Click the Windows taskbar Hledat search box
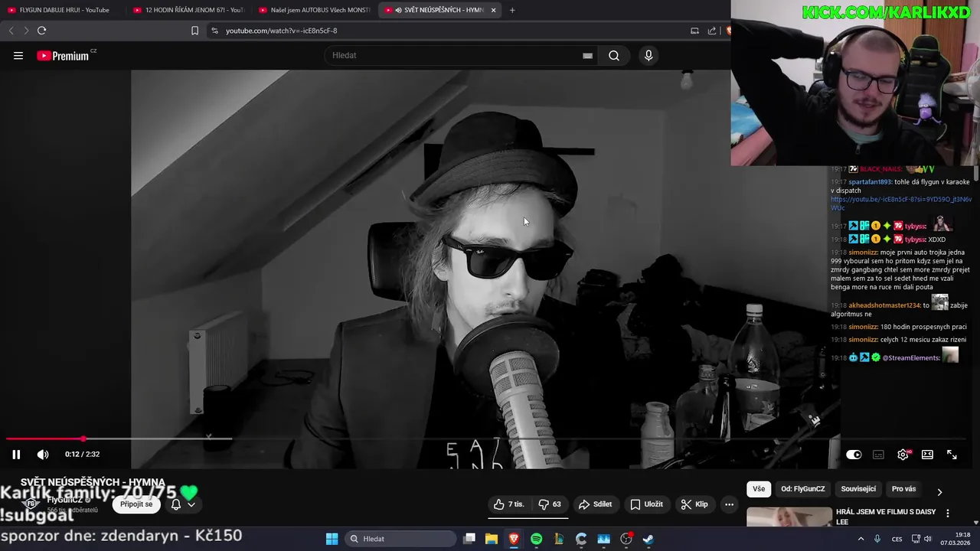Screen dimensions: 980x551 pyautogui.click(x=400, y=539)
